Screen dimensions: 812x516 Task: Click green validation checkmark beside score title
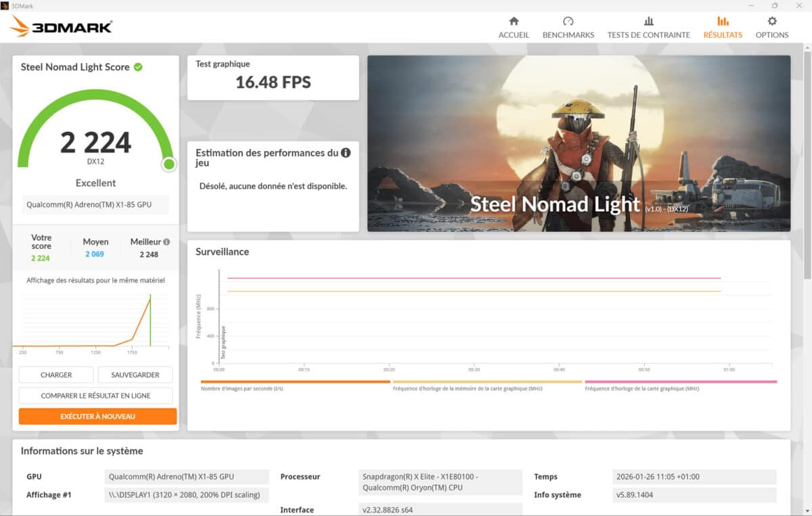tap(138, 67)
